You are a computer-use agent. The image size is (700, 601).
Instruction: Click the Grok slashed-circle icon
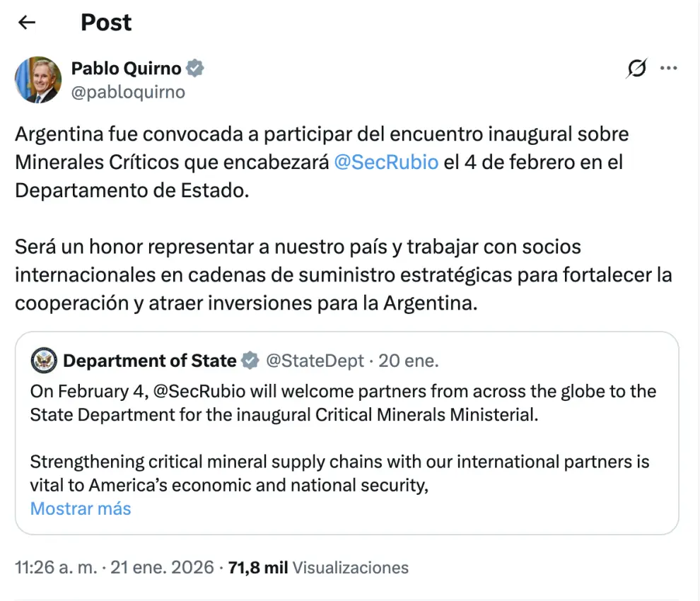point(636,69)
